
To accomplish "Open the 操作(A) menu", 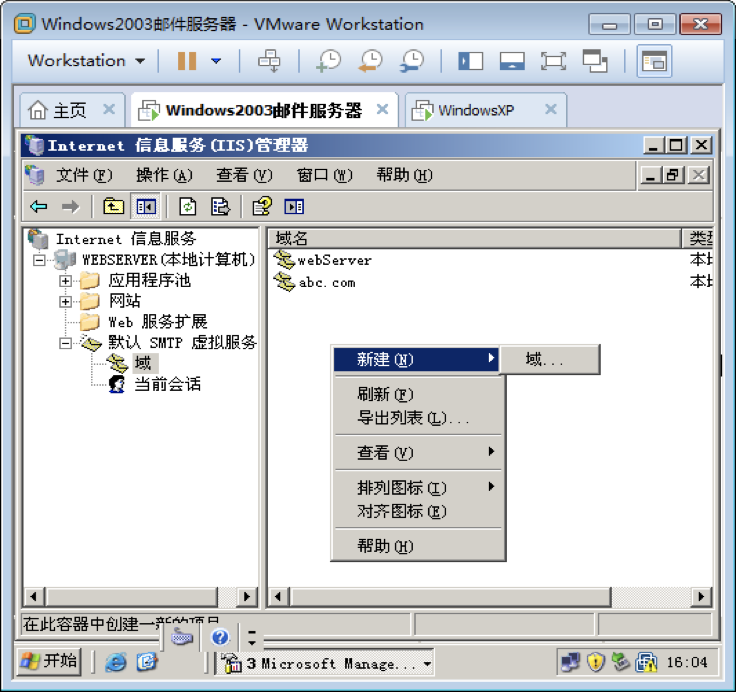I will click(164, 175).
